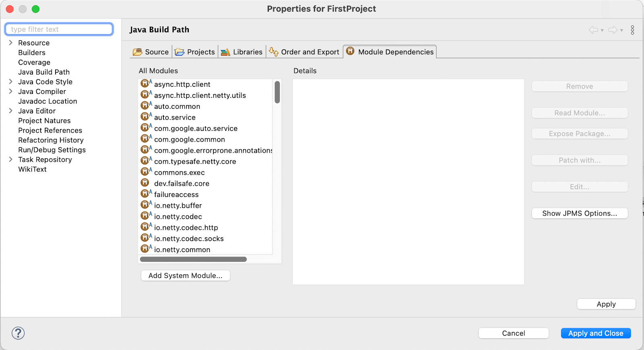Click Apply and Close
Image resolution: width=644 pixels, height=350 pixels.
[x=596, y=333]
